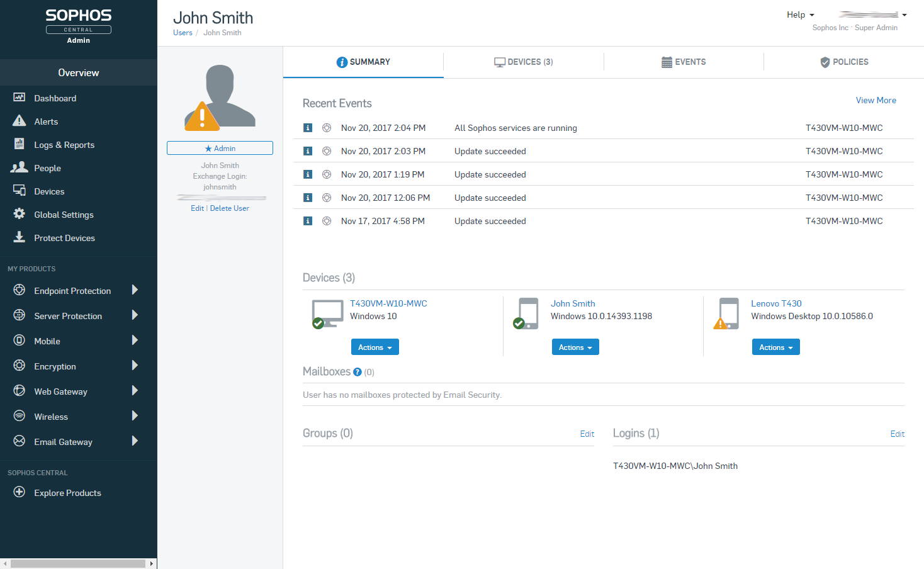Image resolution: width=924 pixels, height=569 pixels.
Task: Open the T430VM-W10-MWC device link
Action: coord(388,303)
